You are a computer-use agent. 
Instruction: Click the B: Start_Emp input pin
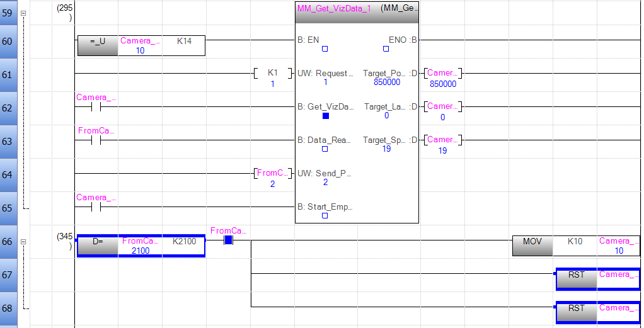click(x=325, y=206)
